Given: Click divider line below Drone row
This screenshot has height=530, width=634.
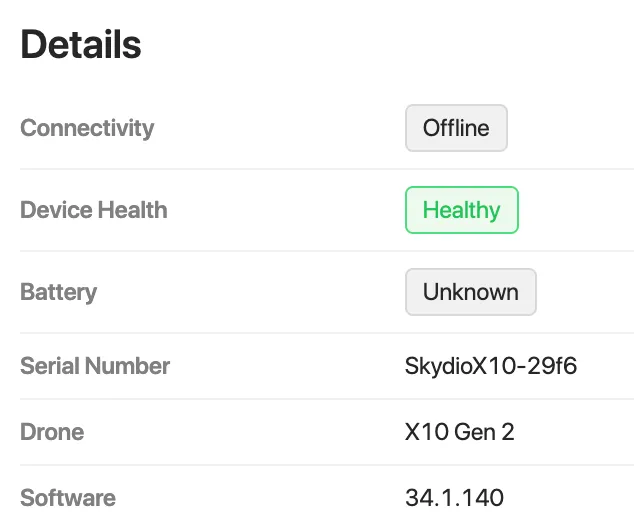Looking at the screenshot, I should 327,465.
